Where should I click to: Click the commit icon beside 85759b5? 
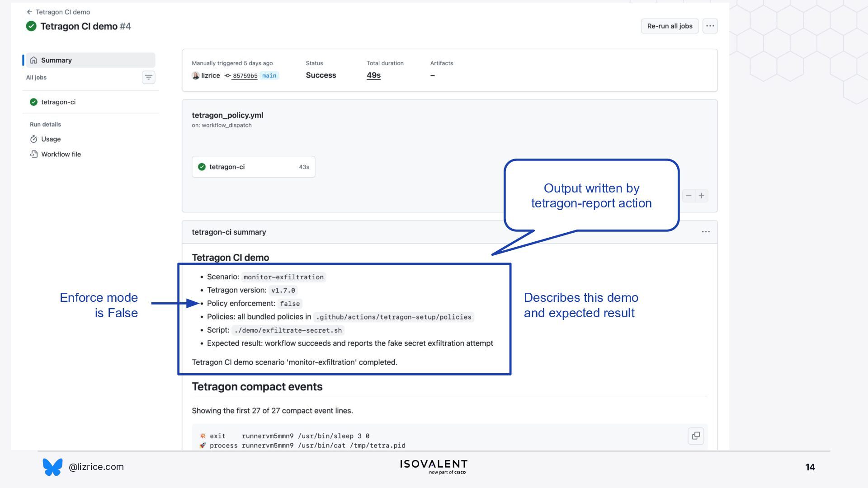point(228,75)
